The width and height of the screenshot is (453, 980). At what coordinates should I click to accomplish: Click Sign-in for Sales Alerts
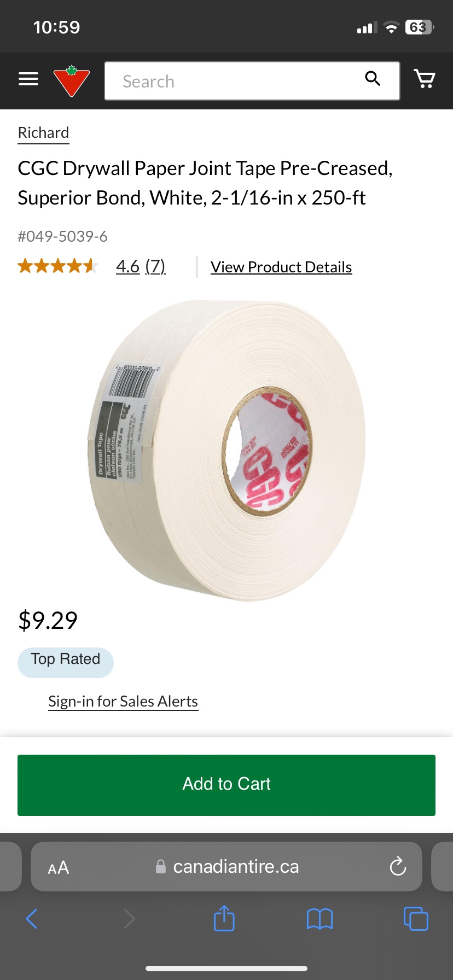[123, 702]
